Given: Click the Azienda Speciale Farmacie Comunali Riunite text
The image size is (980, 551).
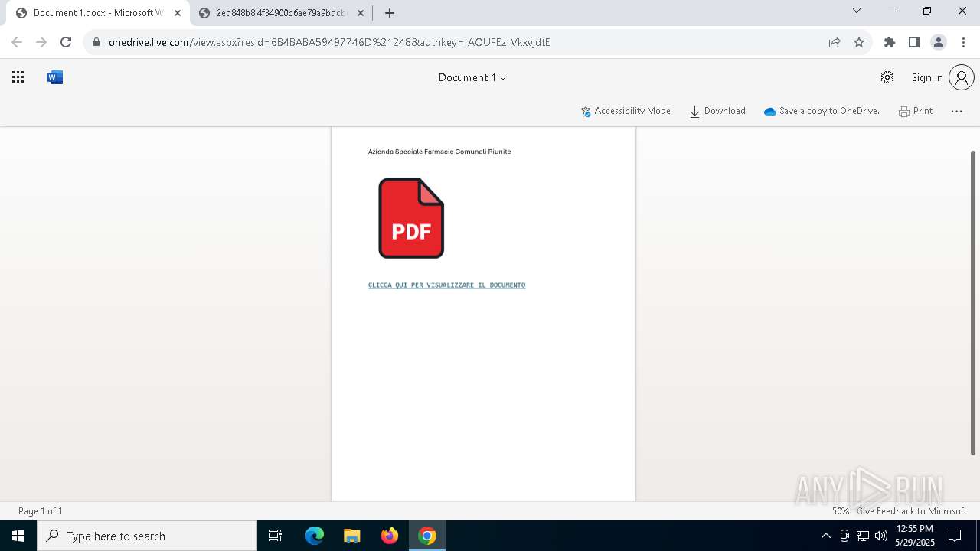Looking at the screenshot, I should 439,152.
